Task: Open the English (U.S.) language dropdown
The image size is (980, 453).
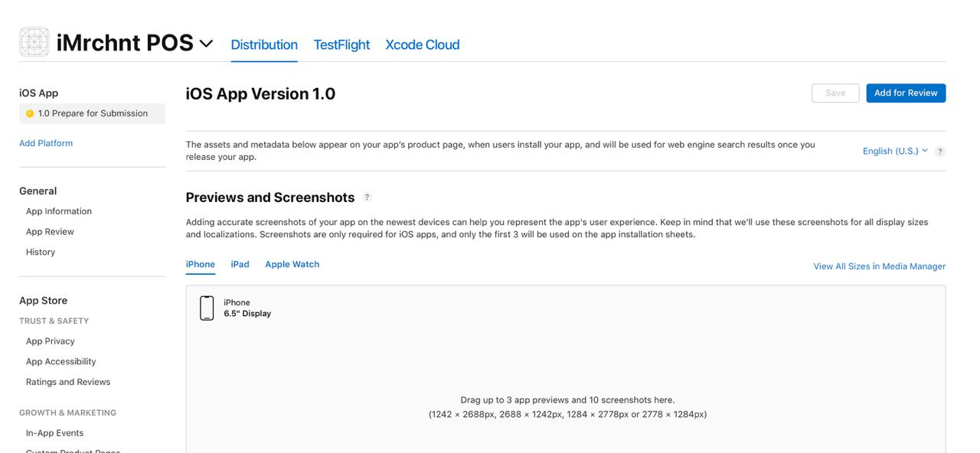Action: click(895, 151)
